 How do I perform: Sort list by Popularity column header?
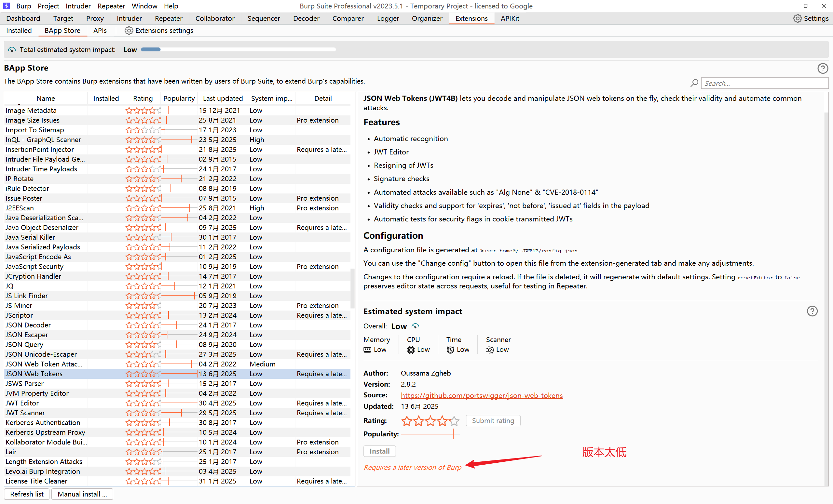[x=179, y=98]
